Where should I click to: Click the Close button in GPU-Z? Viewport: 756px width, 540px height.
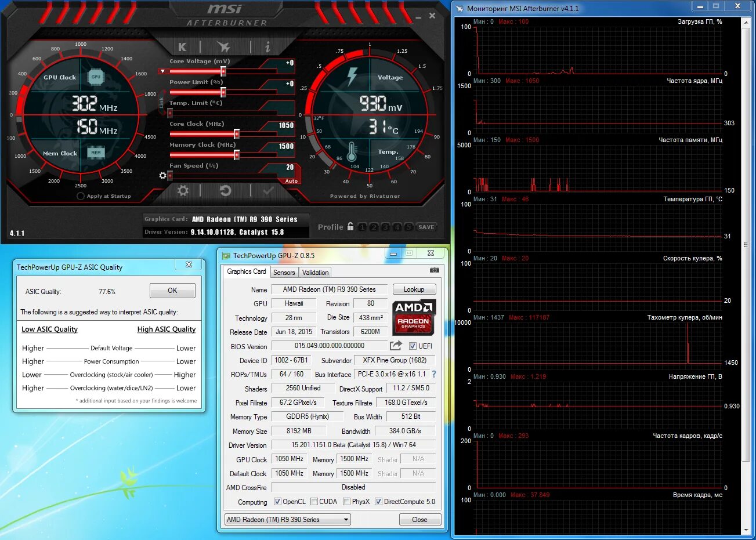pos(420,520)
